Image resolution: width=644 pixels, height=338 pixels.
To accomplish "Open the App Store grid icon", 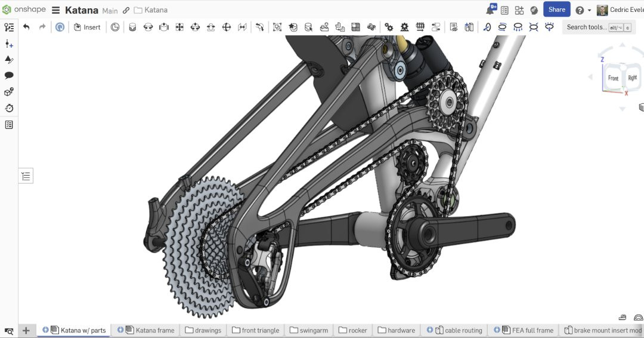I will tap(519, 10).
